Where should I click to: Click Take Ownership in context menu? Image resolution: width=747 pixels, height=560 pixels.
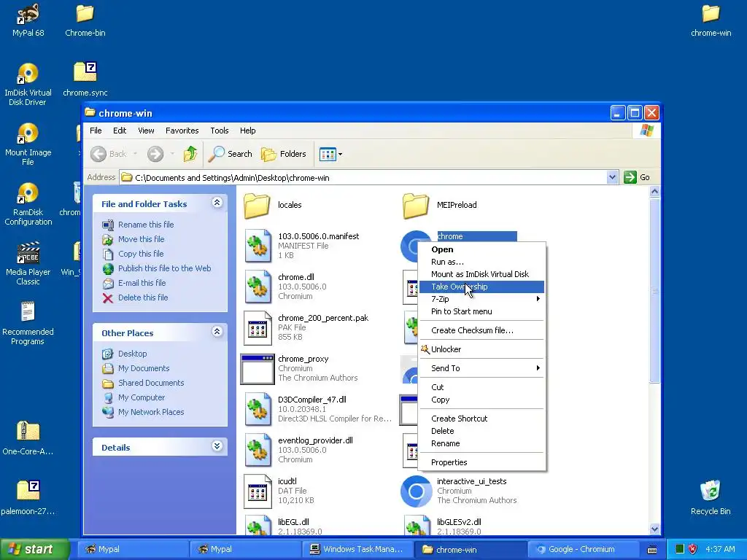(481, 287)
